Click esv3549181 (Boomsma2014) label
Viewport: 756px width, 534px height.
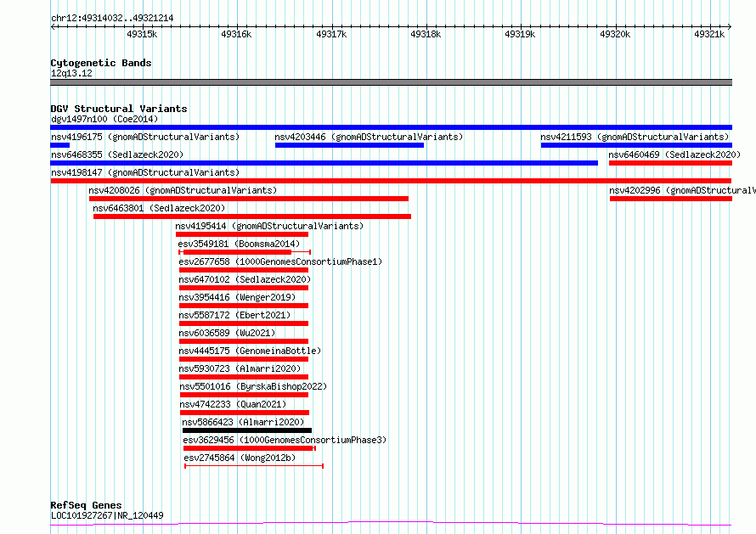(x=239, y=244)
